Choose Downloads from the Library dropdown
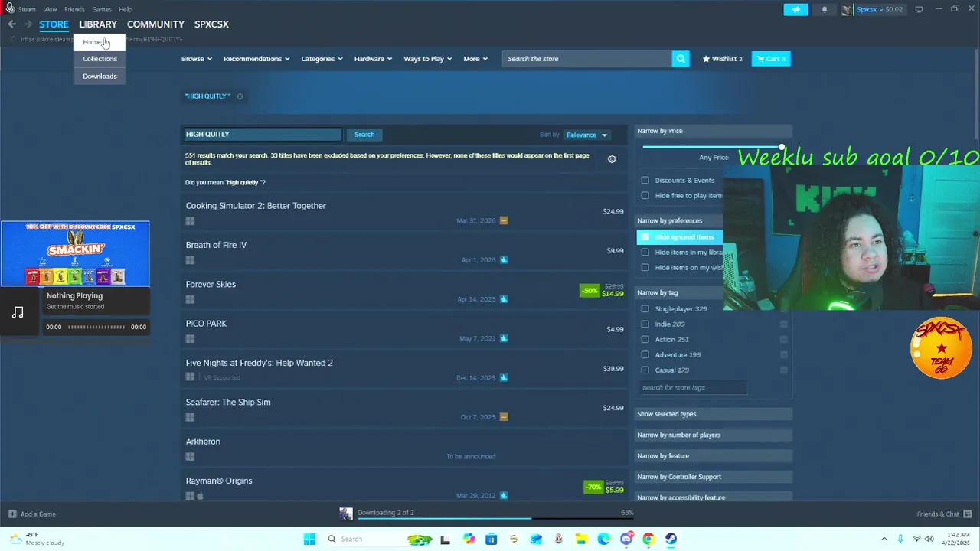 100,77
